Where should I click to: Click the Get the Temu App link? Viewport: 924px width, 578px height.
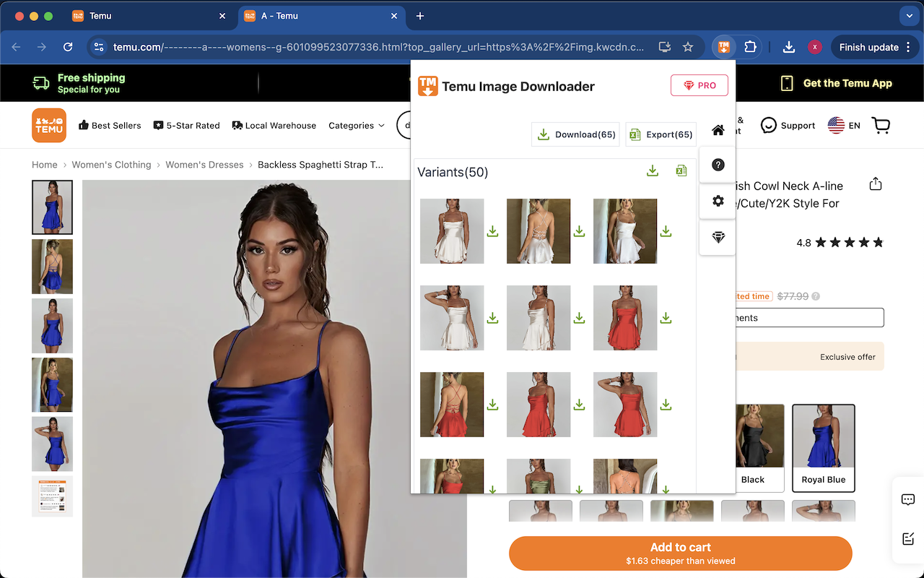click(837, 83)
